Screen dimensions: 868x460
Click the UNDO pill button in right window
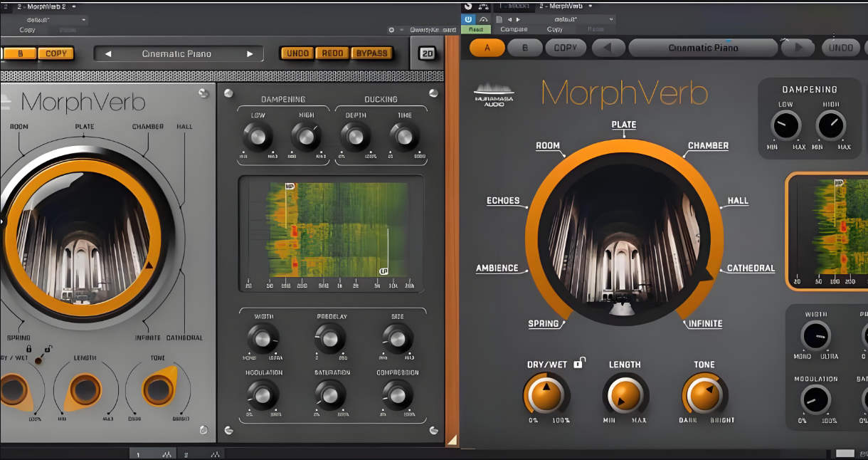841,48
